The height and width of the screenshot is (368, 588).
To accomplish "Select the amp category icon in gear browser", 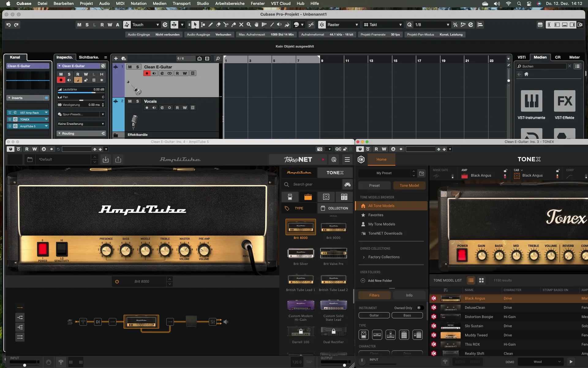I will tap(308, 197).
